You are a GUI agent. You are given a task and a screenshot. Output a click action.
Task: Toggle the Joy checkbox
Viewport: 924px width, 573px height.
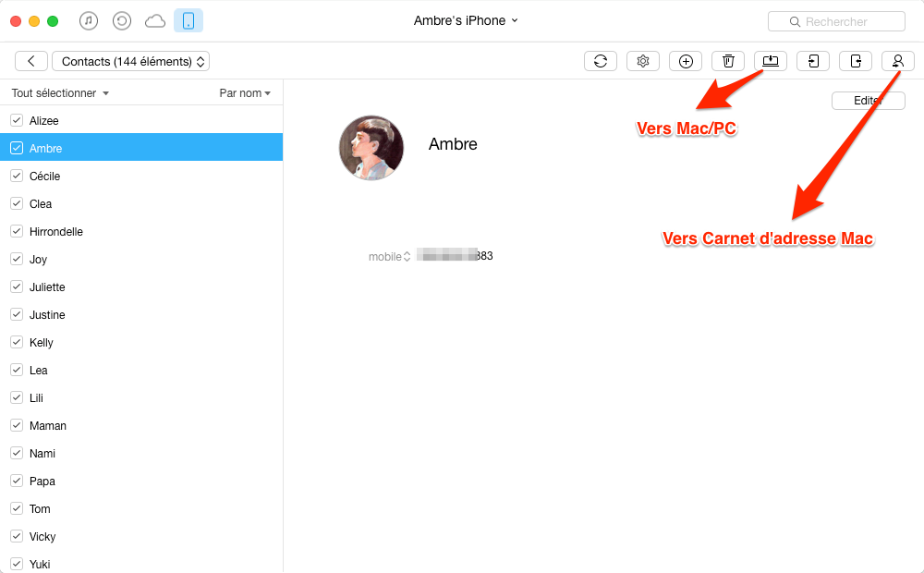tap(17, 259)
